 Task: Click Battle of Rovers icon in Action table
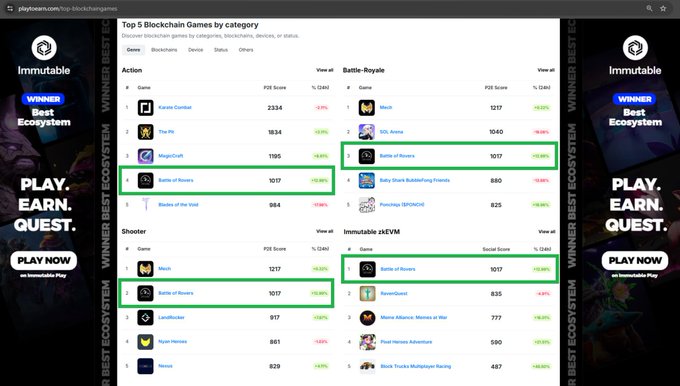146,180
